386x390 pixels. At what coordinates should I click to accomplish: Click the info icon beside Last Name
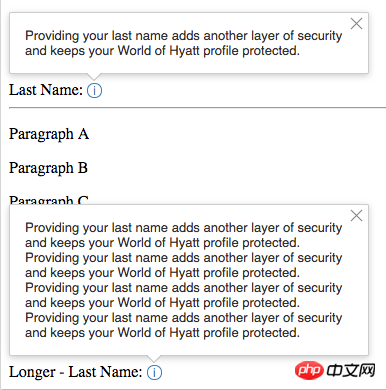click(x=94, y=91)
